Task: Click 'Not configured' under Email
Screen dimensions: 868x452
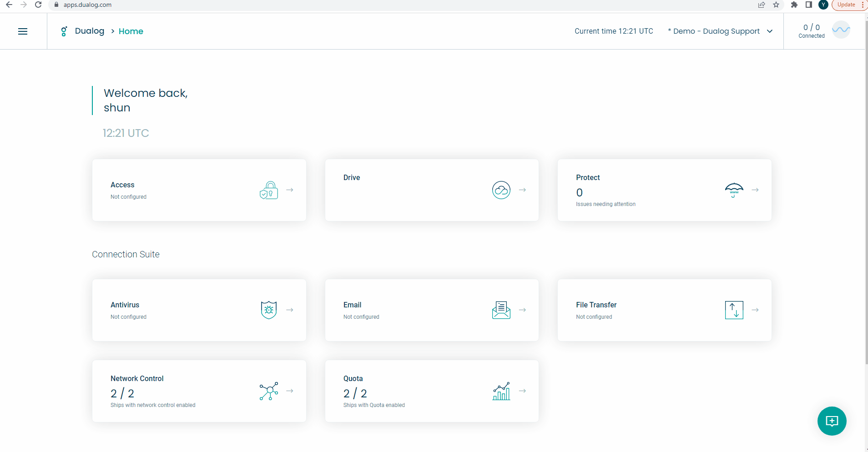Action: tap(361, 317)
